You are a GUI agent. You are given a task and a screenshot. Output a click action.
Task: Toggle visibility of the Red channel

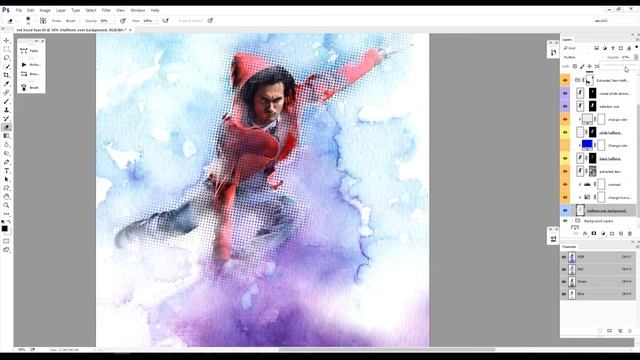[x=564, y=269]
